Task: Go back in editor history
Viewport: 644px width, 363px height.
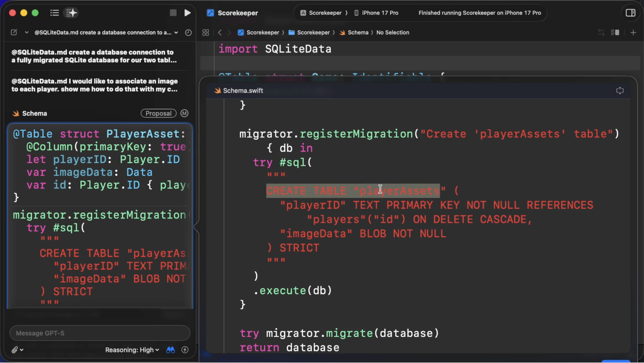Action: point(220,32)
